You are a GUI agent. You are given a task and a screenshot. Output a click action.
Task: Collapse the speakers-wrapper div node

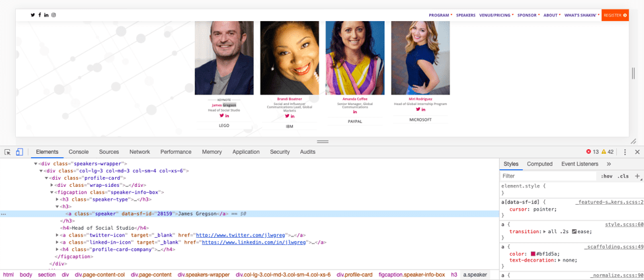click(36, 164)
